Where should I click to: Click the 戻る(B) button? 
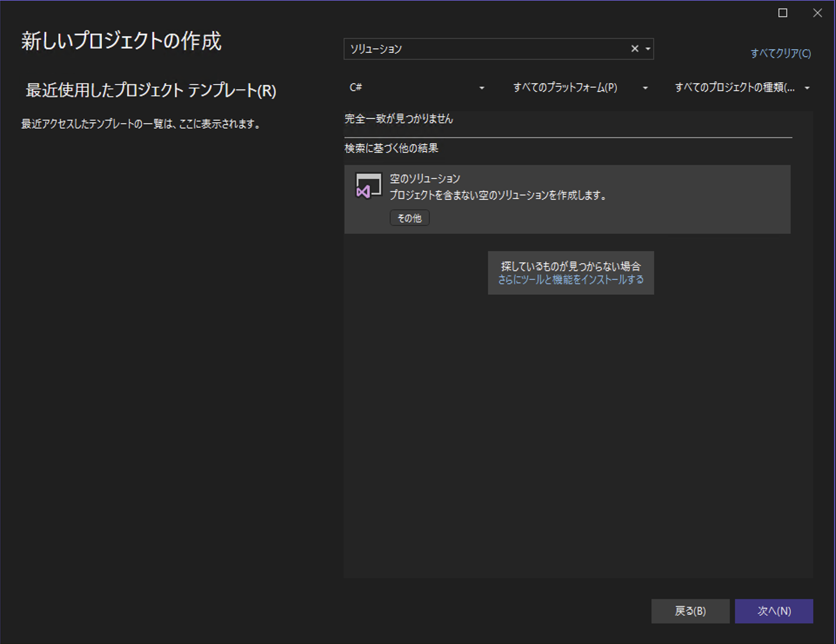tap(690, 611)
